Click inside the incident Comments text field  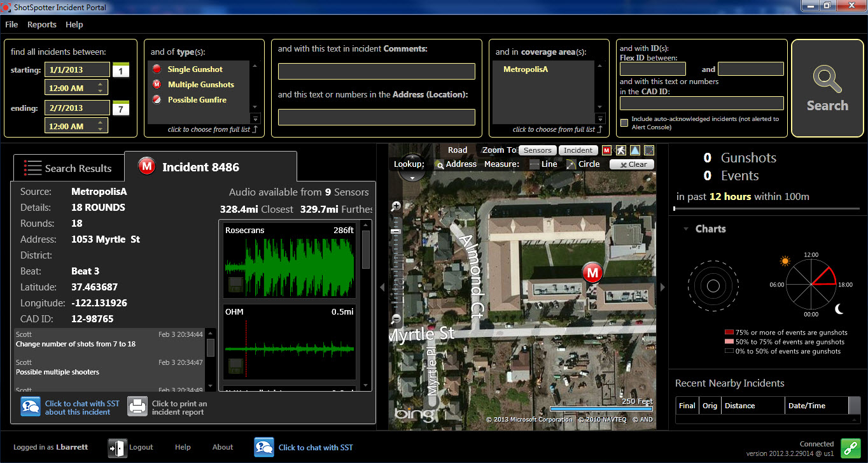(377, 71)
